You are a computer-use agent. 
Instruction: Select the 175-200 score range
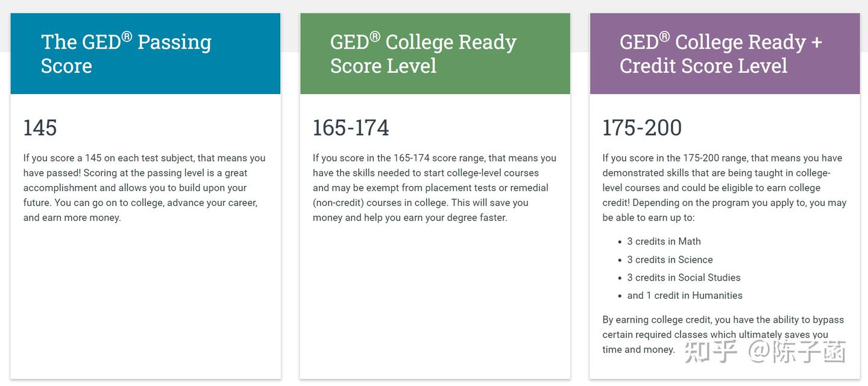tap(642, 128)
